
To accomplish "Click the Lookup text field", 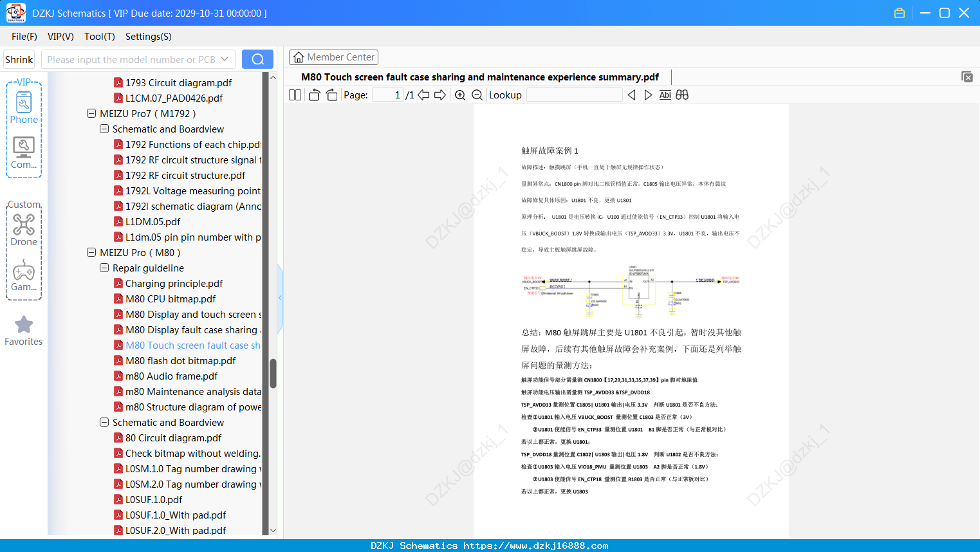I will coord(574,95).
